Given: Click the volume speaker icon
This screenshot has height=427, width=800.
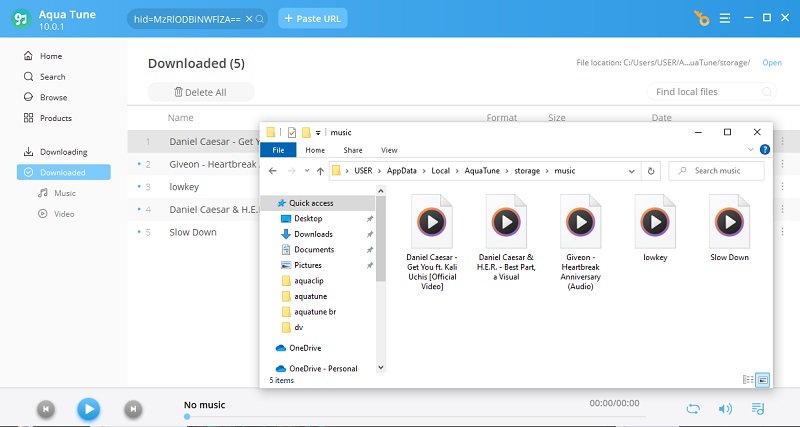Looking at the screenshot, I should click(724, 409).
